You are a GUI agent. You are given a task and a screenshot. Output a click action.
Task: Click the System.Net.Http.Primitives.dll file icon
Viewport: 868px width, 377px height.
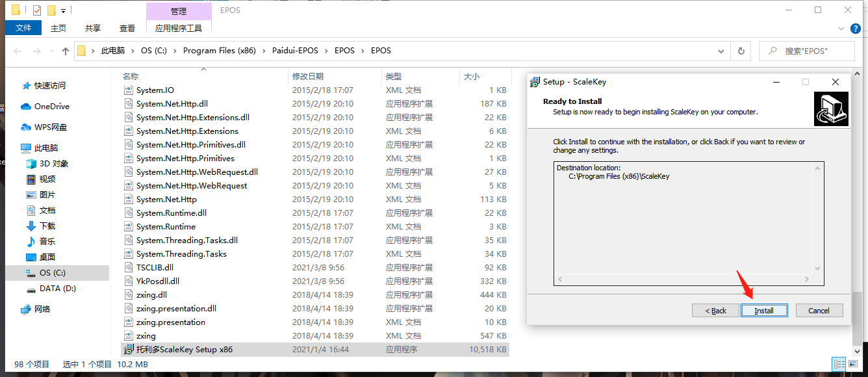[129, 145]
